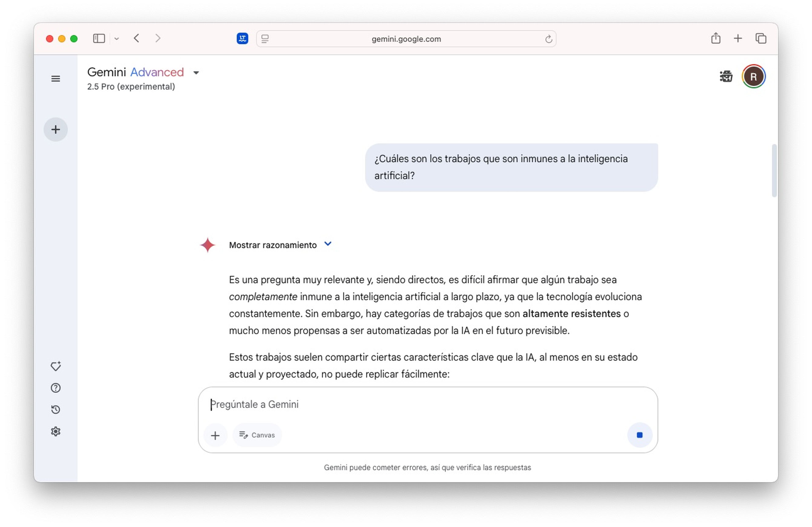Expand 'Mostrar razonamiento' chevron
This screenshot has width=812, height=527.
328,244
